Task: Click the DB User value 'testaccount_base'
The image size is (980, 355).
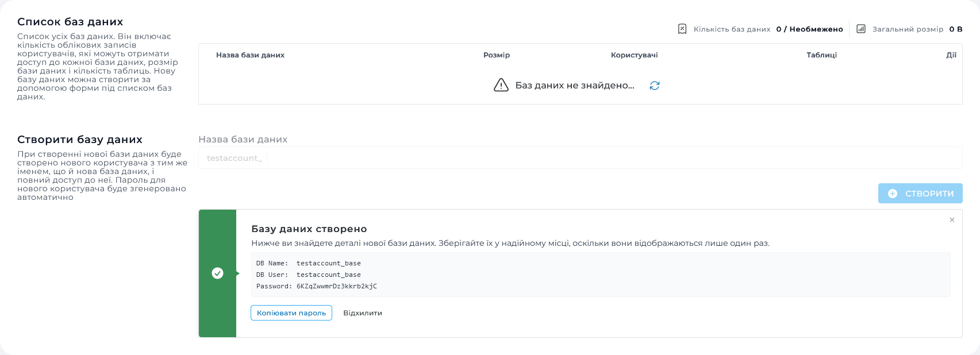Action: (329, 275)
